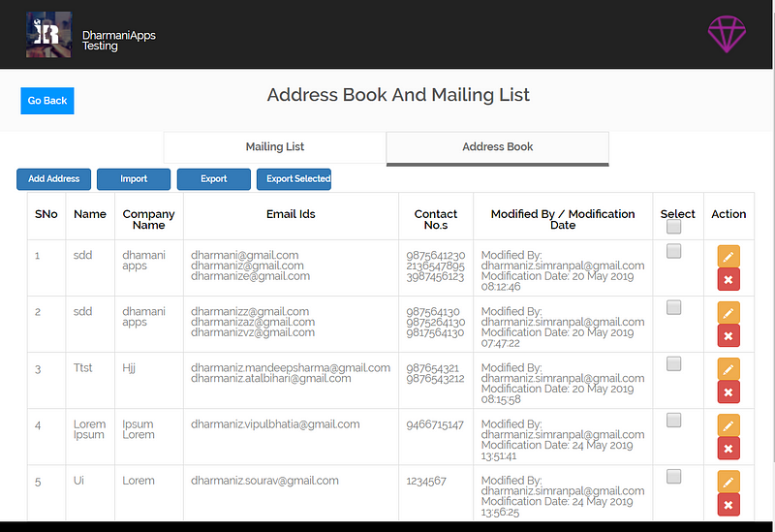Click the Name column header
Image resolution: width=775 pixels, height=532 pixels.
[90, 214]
